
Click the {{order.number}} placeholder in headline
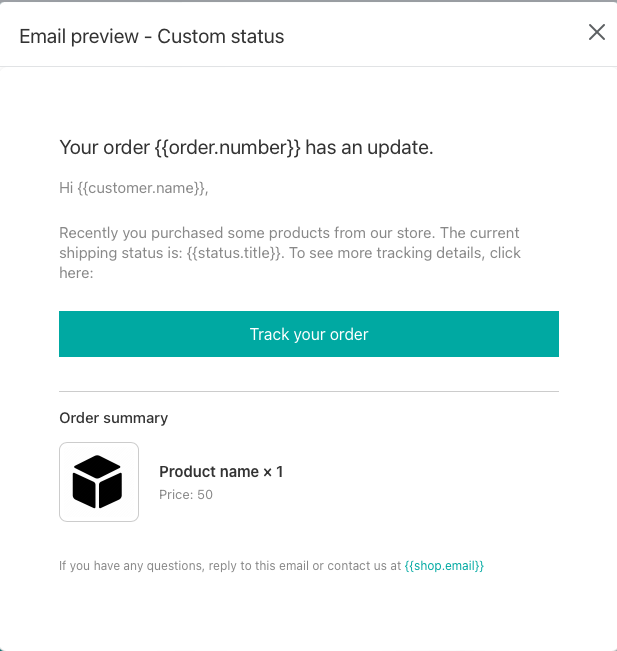228,148
